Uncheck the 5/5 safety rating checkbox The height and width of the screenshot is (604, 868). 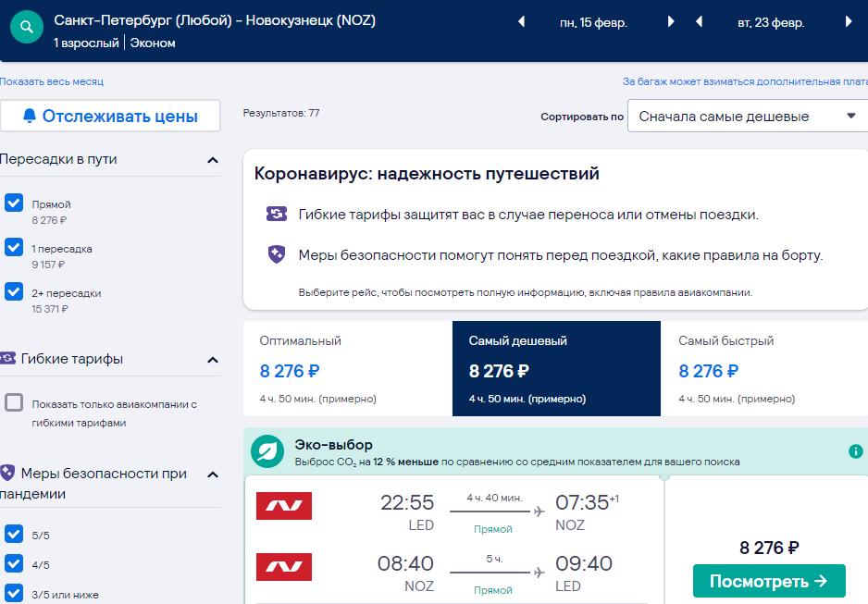(14, 534)
